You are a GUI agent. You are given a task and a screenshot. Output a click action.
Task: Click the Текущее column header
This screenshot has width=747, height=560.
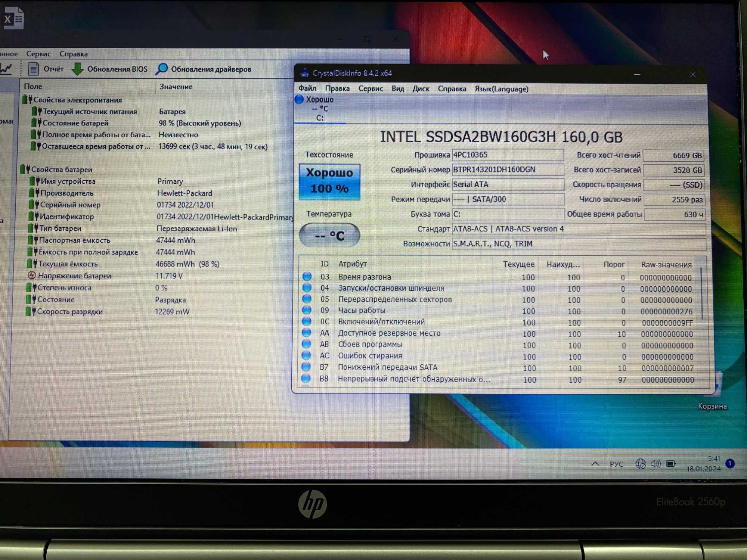point(518,264)
